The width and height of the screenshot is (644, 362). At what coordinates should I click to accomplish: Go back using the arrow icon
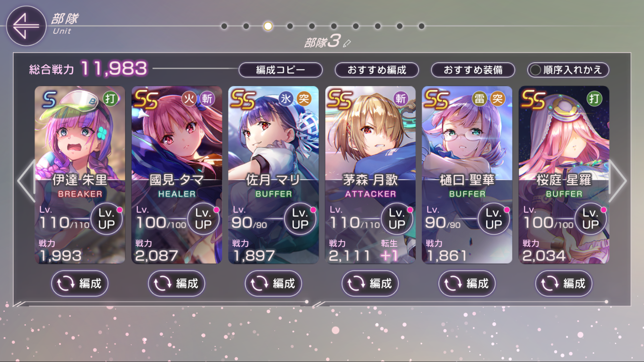coord(26,26)
